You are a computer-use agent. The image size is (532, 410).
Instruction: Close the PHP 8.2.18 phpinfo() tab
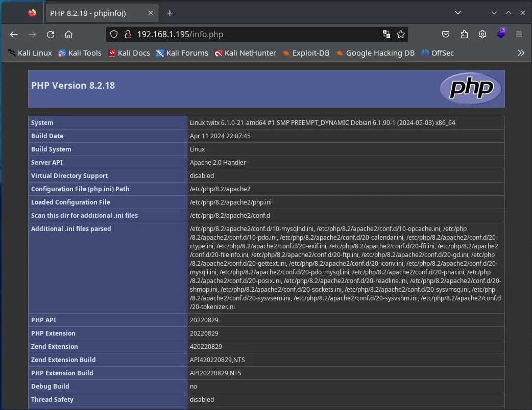pyautogui.click(x=151, y=13)
